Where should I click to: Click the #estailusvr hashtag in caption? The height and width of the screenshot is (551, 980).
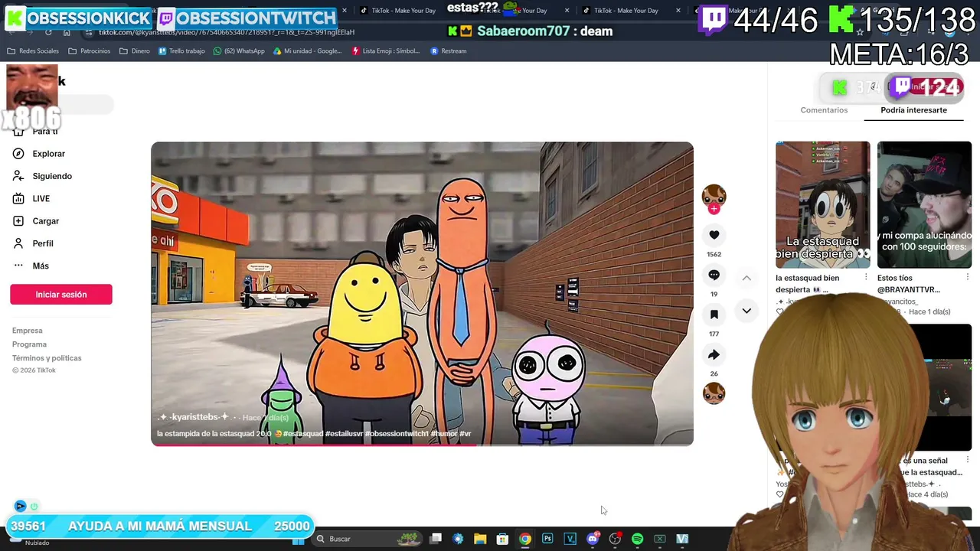(x=344, y=434)
